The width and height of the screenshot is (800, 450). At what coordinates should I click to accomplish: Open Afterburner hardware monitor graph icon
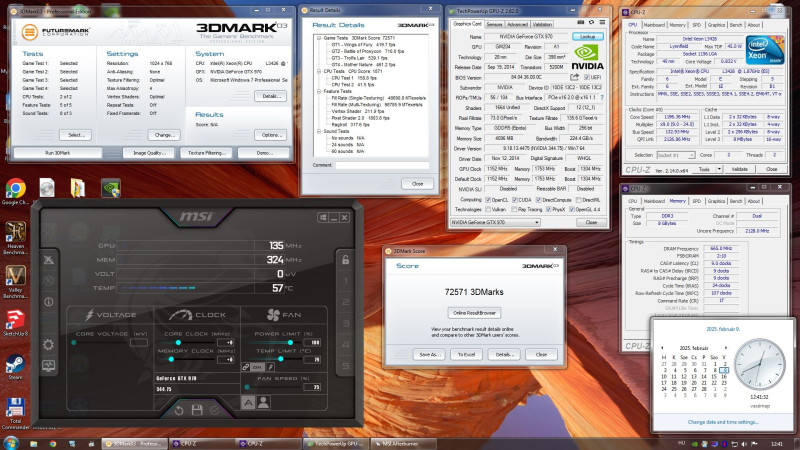pyautogui.click(x=48, y=366)
